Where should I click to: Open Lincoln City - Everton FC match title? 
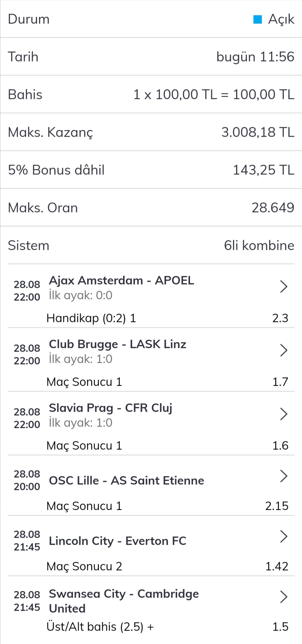pyautogui.click(x=117, y=541)
